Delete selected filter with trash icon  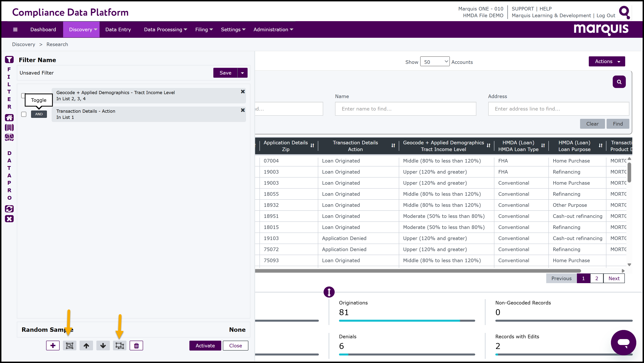click(x=136, y=346)
